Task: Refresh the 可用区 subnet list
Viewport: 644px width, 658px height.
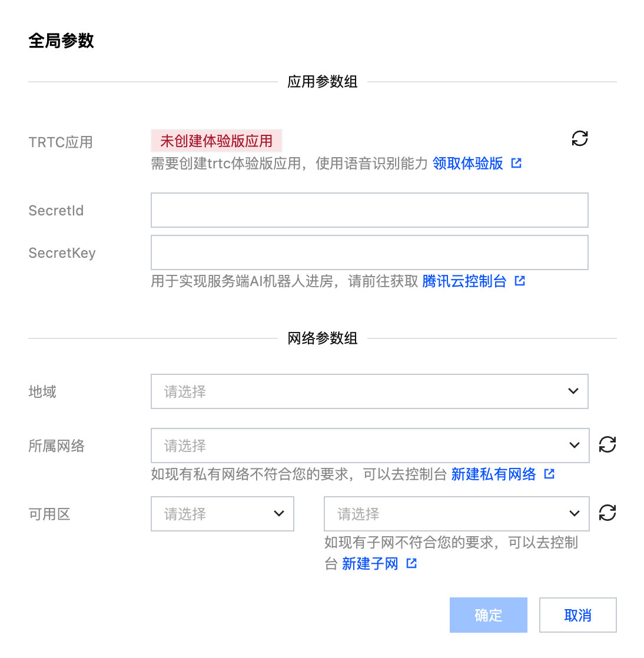Action: click(x=608, y=513)
